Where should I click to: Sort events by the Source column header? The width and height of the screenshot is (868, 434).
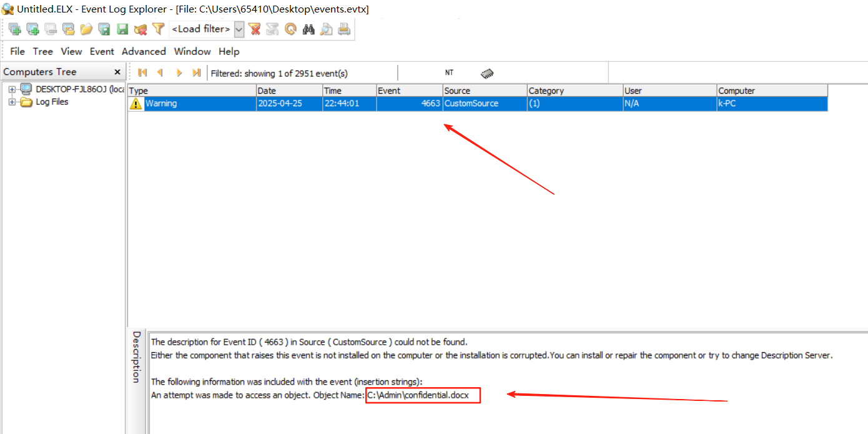pos(484,91)
